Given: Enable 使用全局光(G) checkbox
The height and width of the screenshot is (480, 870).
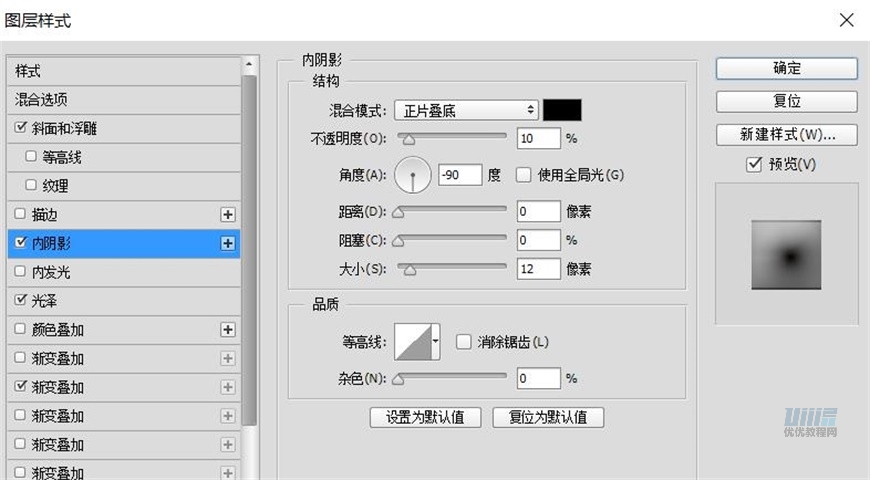Looking at the screenshot, I should [523, 175].
